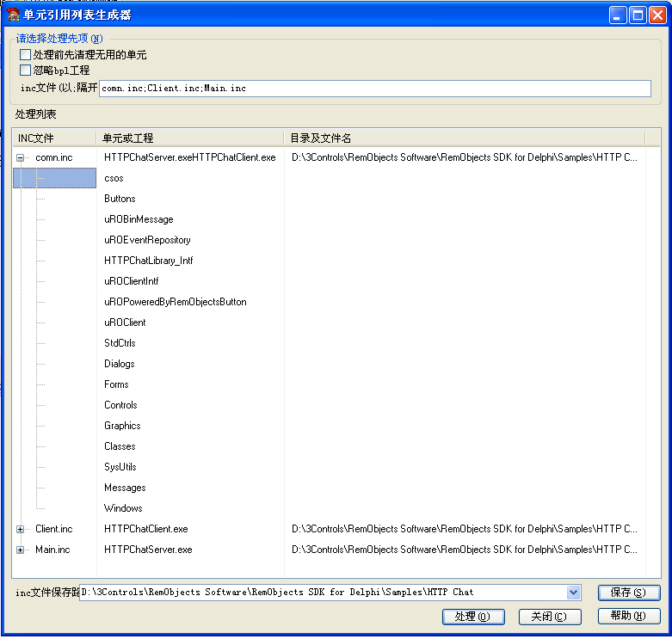The image size is (672, 639).
Task: Expand the Main.inc tree node
Action: pos(21,550)
